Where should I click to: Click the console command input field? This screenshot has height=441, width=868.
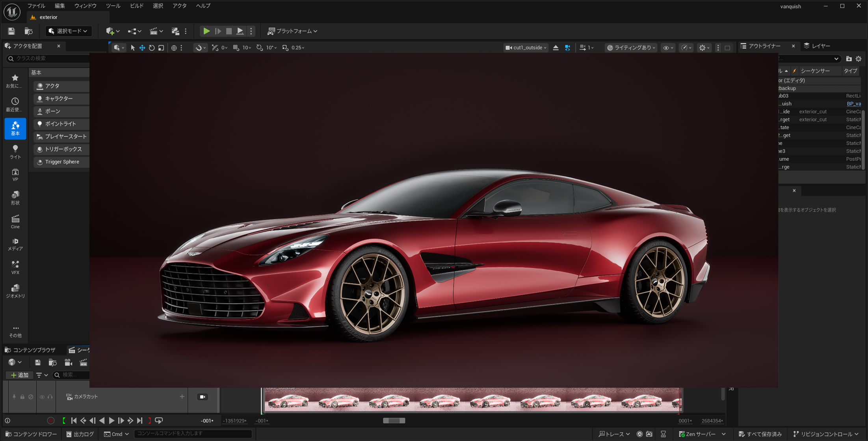point(193,434)
